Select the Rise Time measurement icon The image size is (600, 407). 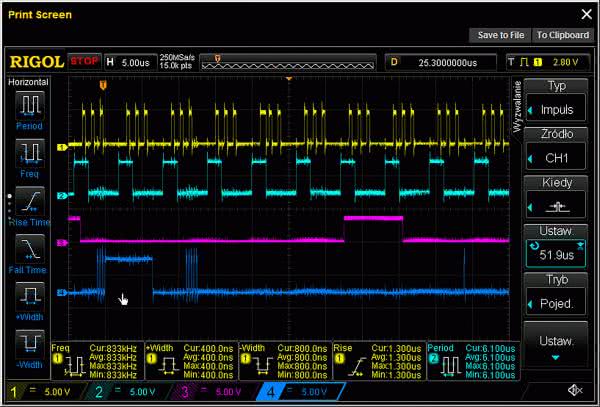30,200
